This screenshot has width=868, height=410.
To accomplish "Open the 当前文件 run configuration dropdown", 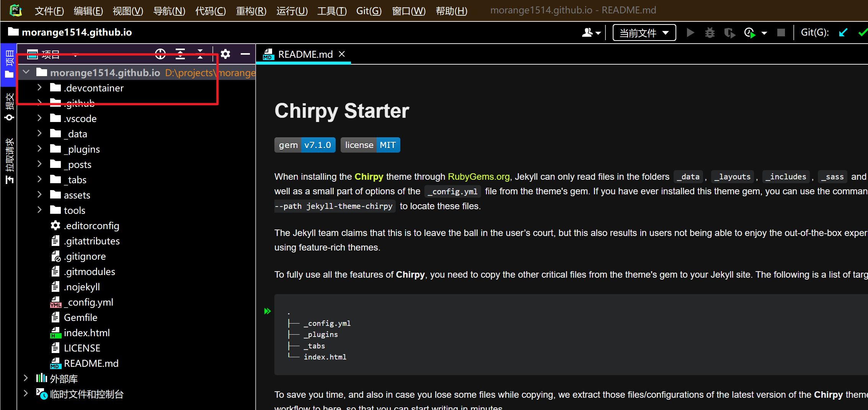I will [644, 33].
